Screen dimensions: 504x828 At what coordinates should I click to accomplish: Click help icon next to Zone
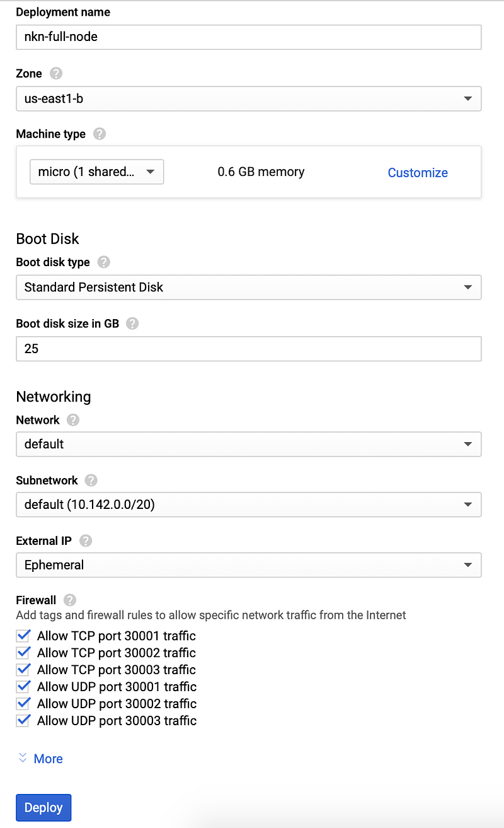[x=56, y=73]
